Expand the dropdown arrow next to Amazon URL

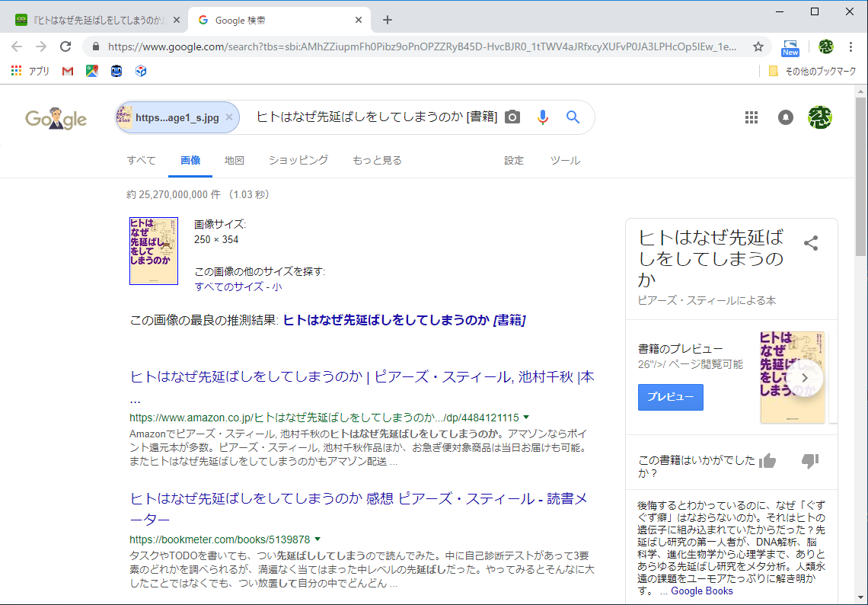pyautogui.click(x=527, y=417)
